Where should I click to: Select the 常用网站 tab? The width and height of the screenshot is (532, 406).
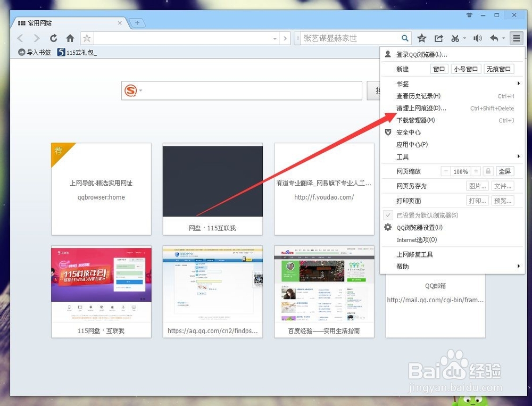[x=70, y=23]
